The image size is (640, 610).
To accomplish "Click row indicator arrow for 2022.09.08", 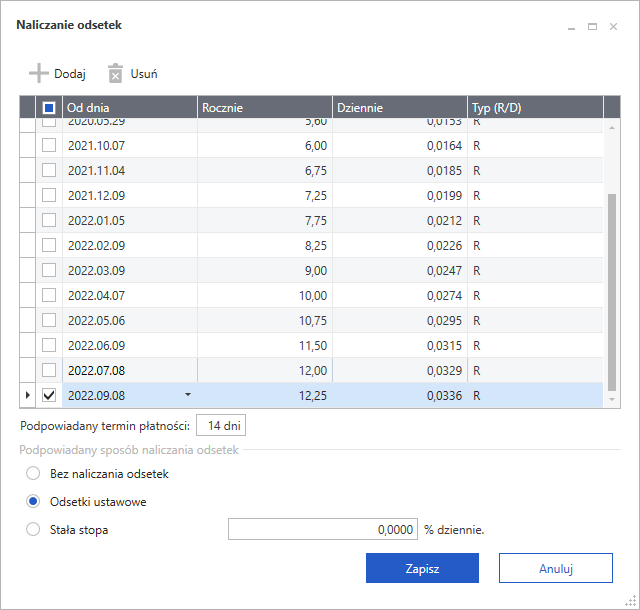I will pyautogui.click(x=28, y=396).
